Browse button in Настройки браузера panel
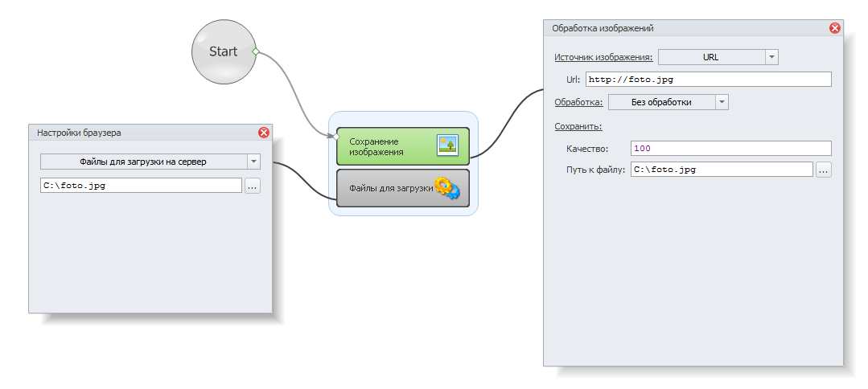The image size is (868, 389). coord(253,186)
